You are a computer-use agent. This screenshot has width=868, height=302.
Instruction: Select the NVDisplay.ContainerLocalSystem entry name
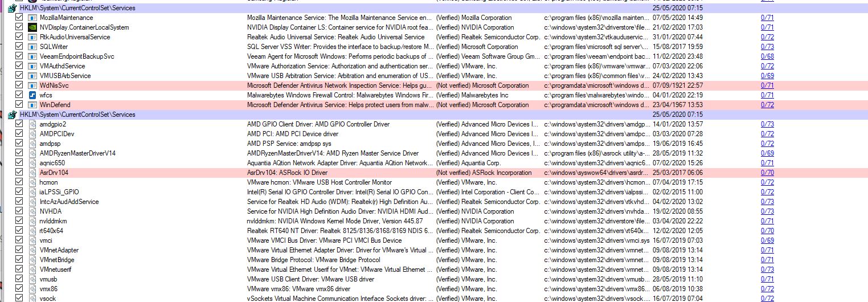(x=84, y=27)
